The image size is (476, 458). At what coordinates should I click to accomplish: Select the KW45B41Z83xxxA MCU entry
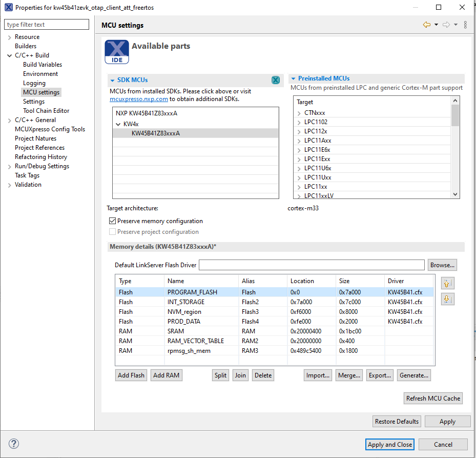coord(156,133)
